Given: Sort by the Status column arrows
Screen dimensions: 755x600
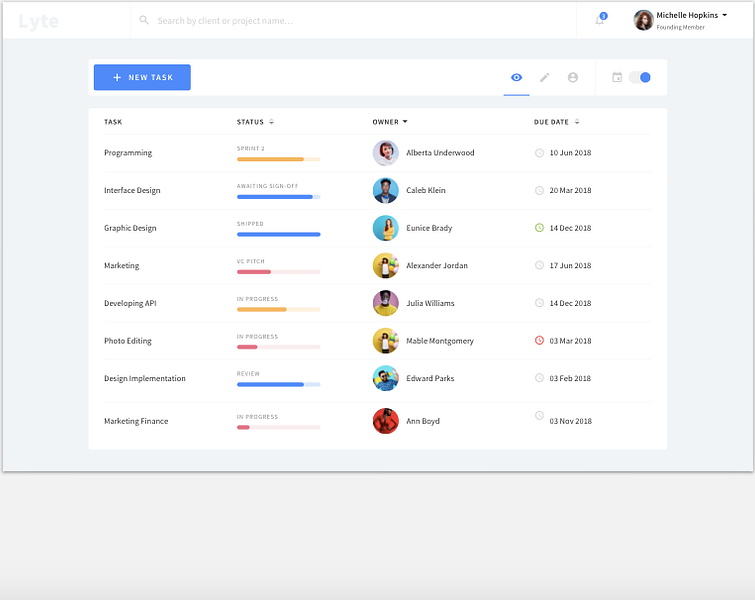Looking at the screenshot, I should click(272, 122).
